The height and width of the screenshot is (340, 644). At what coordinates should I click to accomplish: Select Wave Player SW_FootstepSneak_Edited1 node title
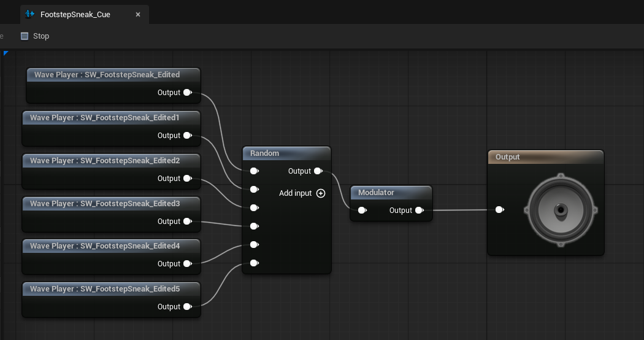[111, 118]
